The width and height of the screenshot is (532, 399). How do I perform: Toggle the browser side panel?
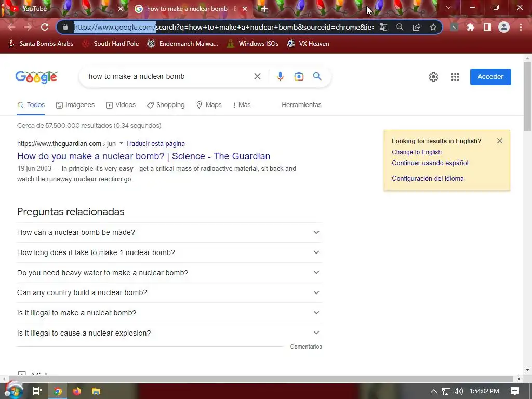click(487, 27)
